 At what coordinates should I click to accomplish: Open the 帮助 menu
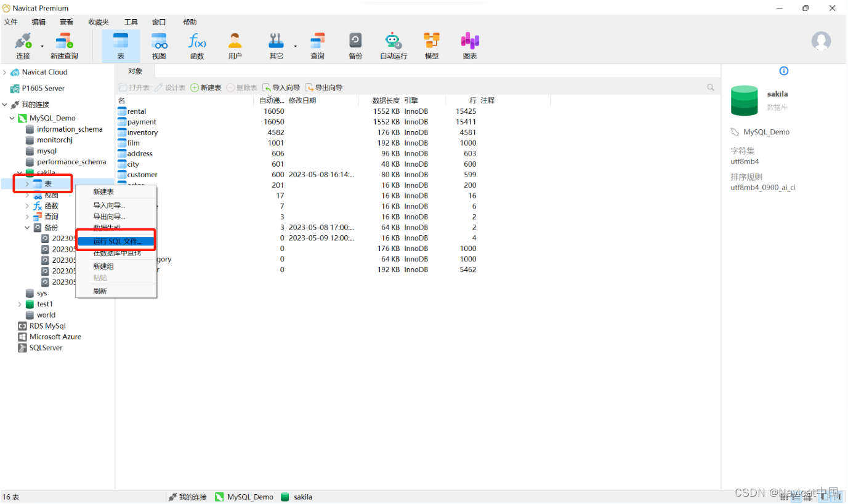[190, 22]
